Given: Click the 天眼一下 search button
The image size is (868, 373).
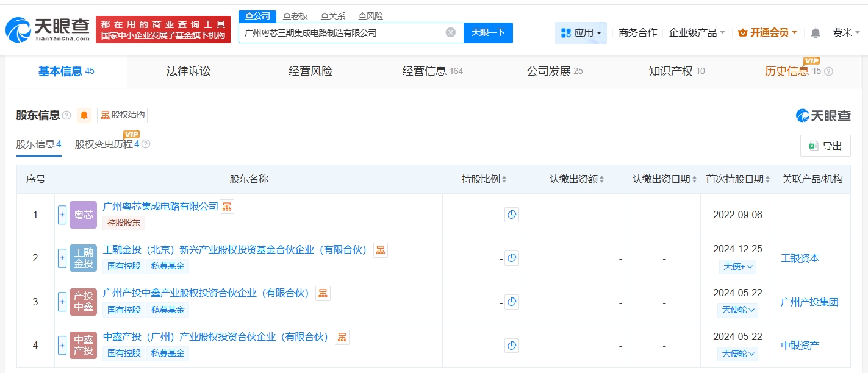Looking at the screenshot, I should (488, 32).
